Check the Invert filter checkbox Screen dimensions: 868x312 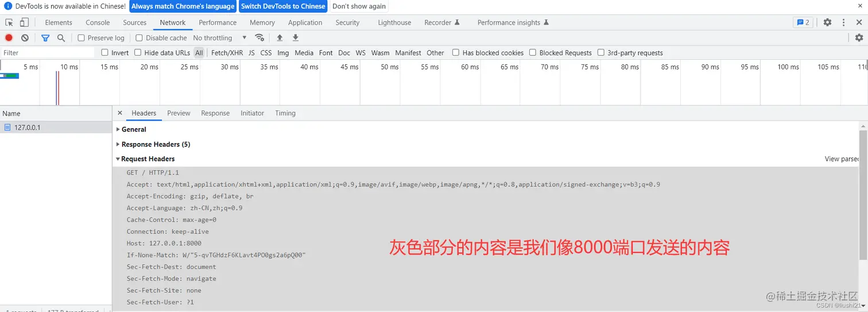coord(104,52)
